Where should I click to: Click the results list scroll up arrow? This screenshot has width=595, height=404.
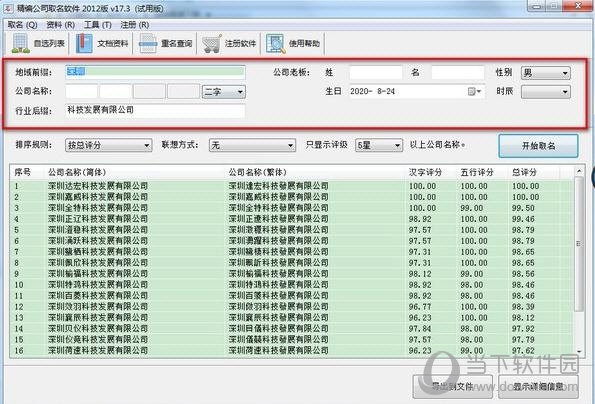[x=579, y=171]
